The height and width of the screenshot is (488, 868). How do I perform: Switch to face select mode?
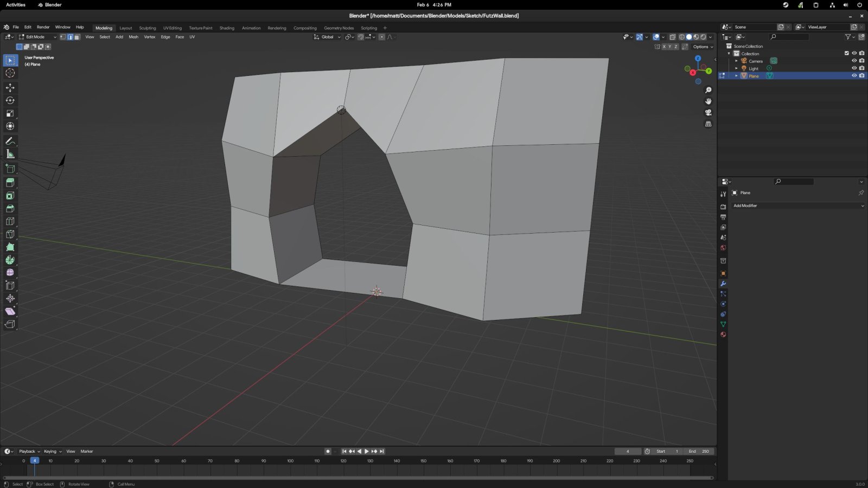click(x=77, y=37)
